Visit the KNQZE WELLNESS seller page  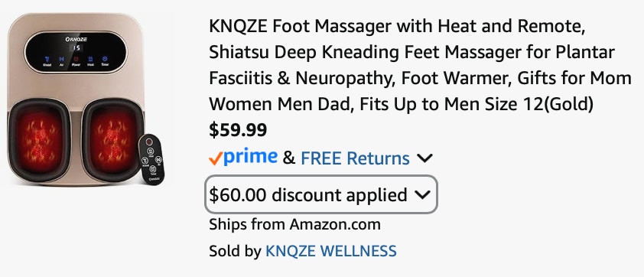pyautogui.click(x=331, y=251)
